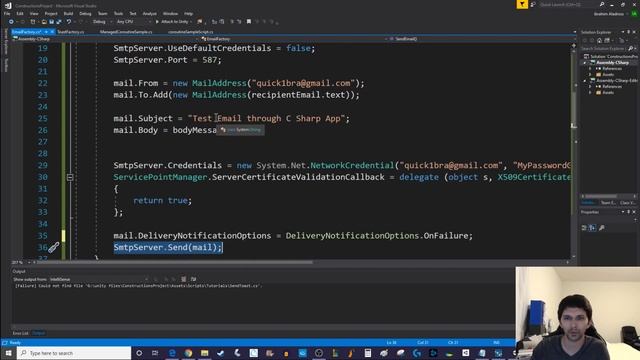640x360 pixels.
Task: Click the Undo toolbar icon
Action: coord(69,22)
